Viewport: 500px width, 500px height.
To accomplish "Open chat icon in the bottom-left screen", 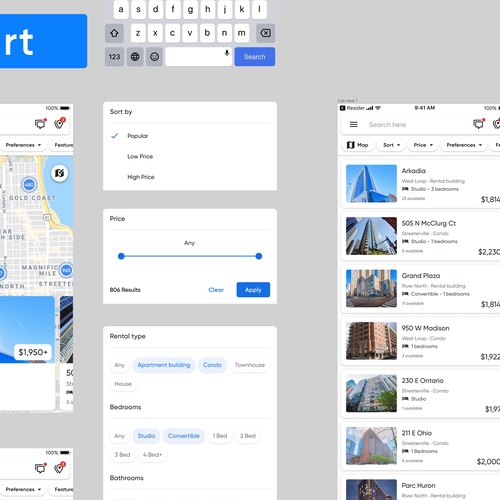I will (41, 468).
